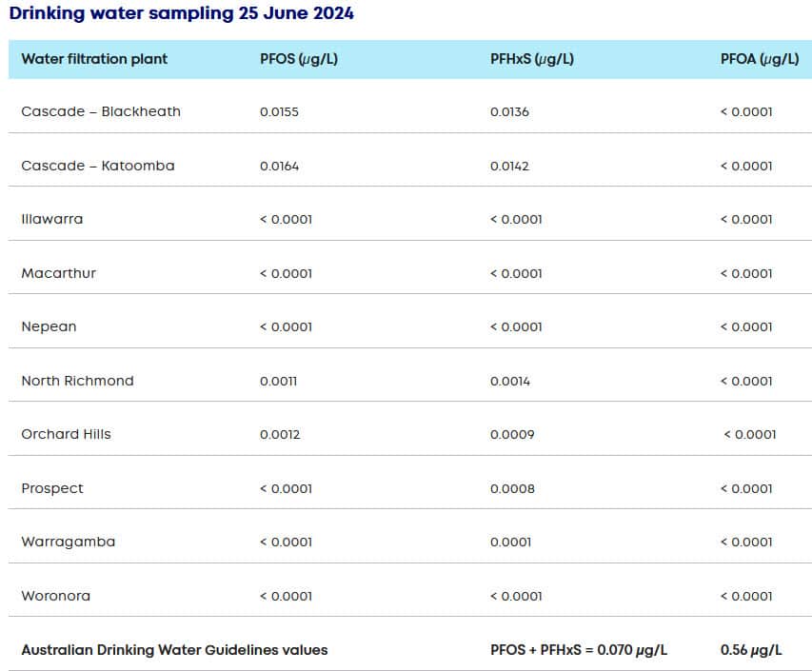This screenshot has height=671, width=812.
Task: Click 'Australian Drinking Water Guidelines values' label
Action: coord(174,650)
